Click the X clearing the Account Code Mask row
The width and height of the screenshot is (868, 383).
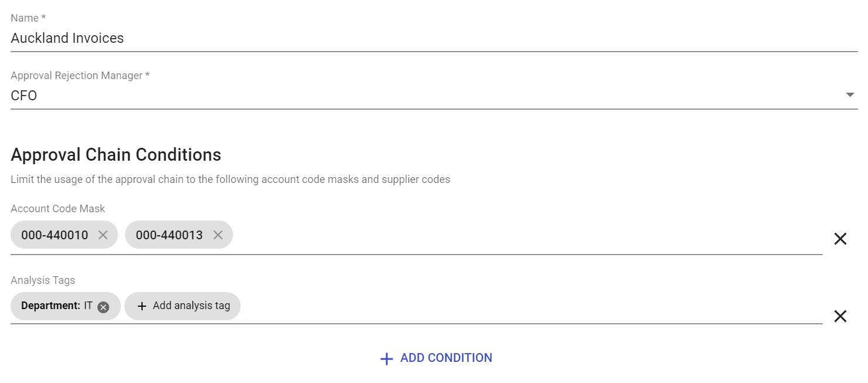click(x=840, y=239)
